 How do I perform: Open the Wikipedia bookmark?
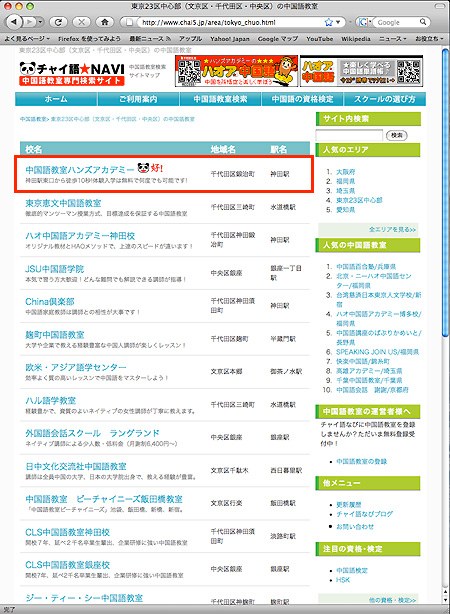[x=356, y=39]
